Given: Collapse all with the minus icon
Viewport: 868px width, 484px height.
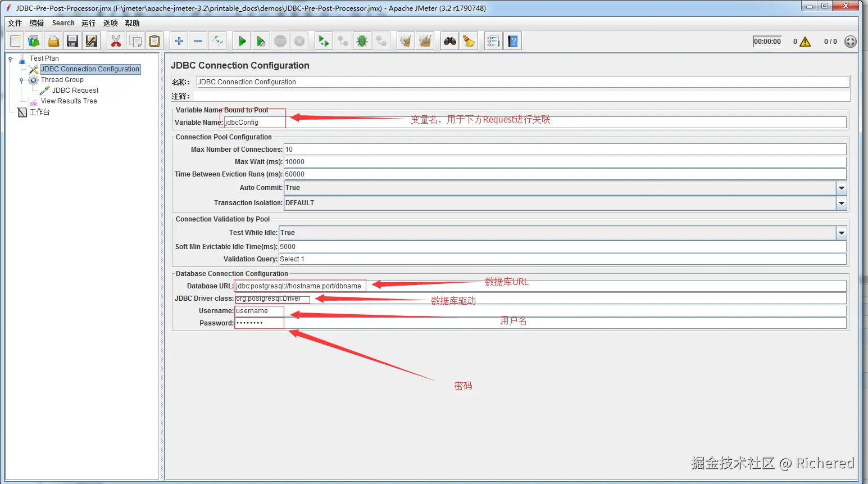Looking at the screenshot, I should click(198, 41).
